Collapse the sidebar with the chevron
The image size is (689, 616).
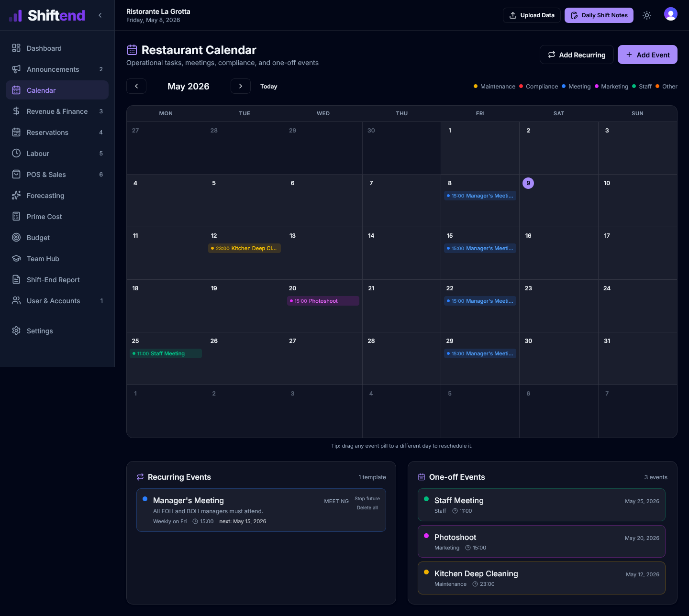[x=100, y=15]
